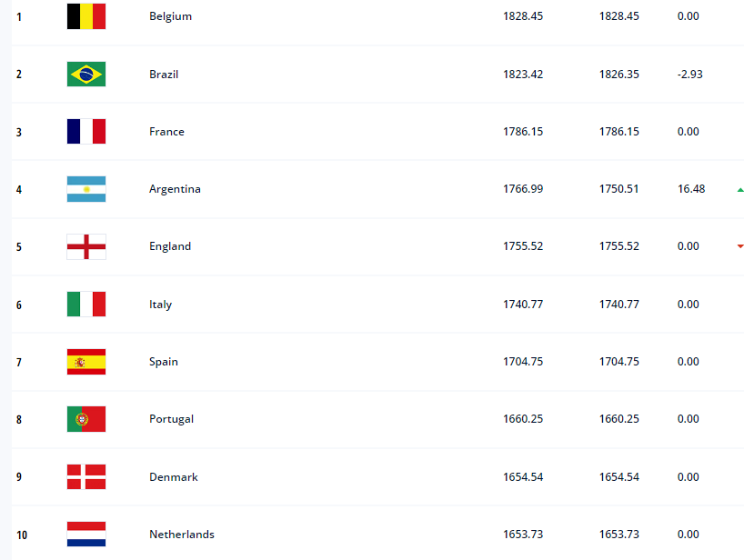Click the Italy flag icon

click(86, 304)
